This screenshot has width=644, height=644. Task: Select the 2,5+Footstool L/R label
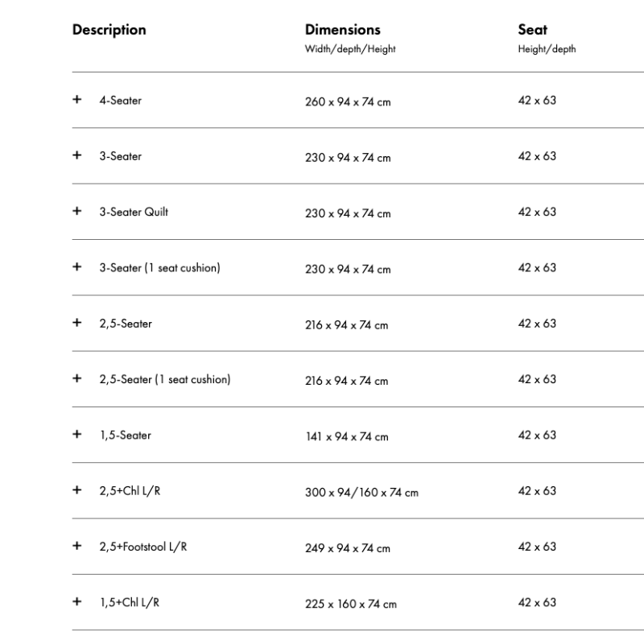coord(143,547)
